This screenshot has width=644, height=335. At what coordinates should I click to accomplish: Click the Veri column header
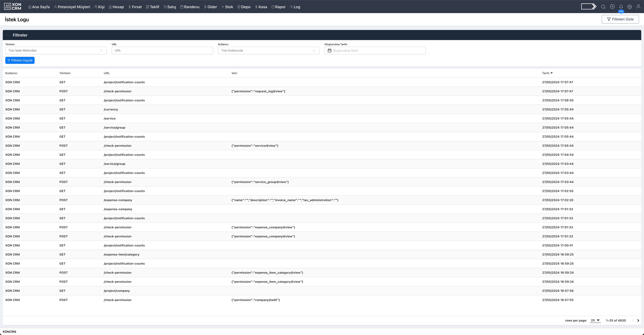point(234,73)
